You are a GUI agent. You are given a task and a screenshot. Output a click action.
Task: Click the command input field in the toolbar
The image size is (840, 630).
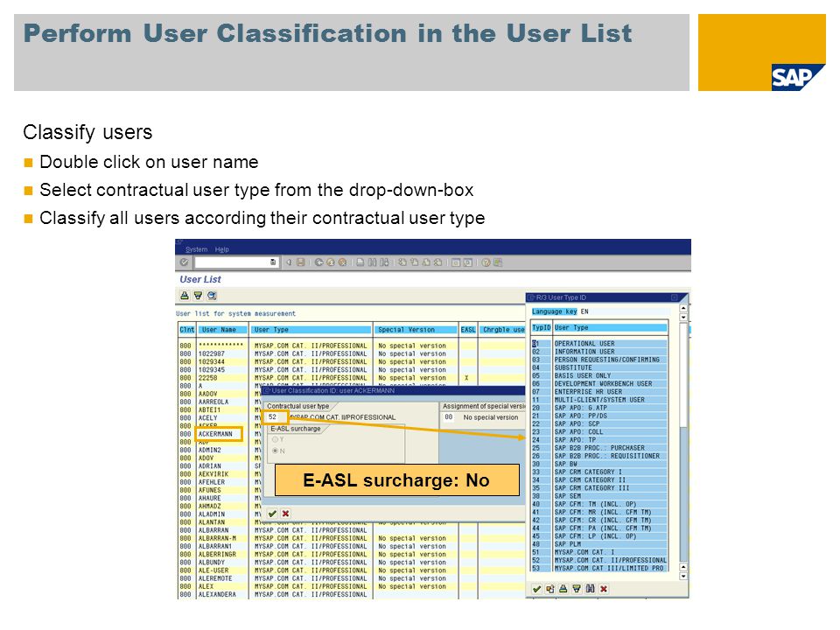coord(235,262)
